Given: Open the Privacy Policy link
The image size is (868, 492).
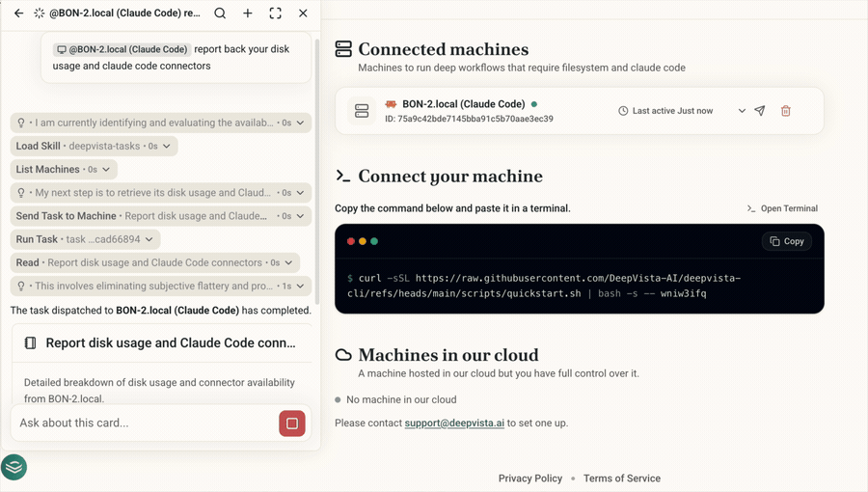Looking at the screenshot, I should tap(529, 478).
